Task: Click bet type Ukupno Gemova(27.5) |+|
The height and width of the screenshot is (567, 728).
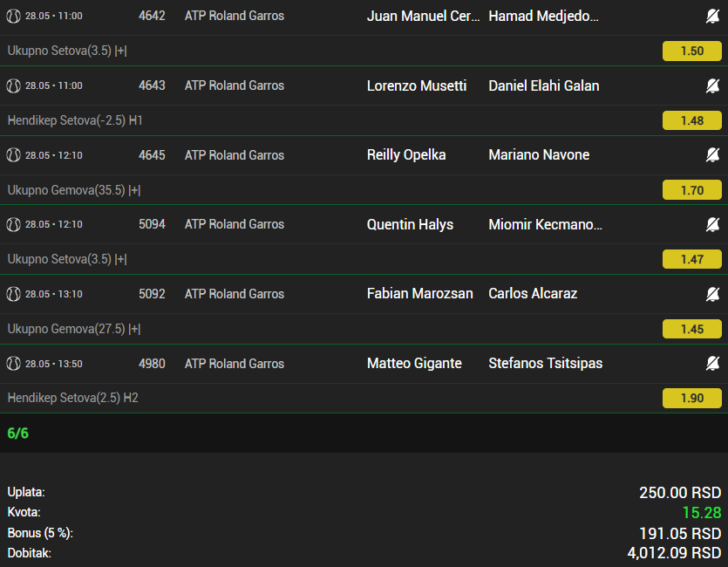Action: coord(74,329)
